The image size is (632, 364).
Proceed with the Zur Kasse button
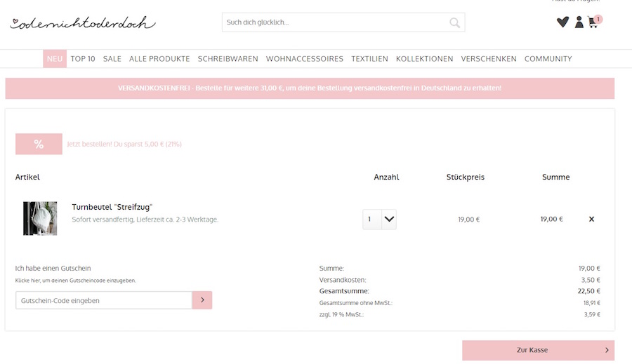538,350
